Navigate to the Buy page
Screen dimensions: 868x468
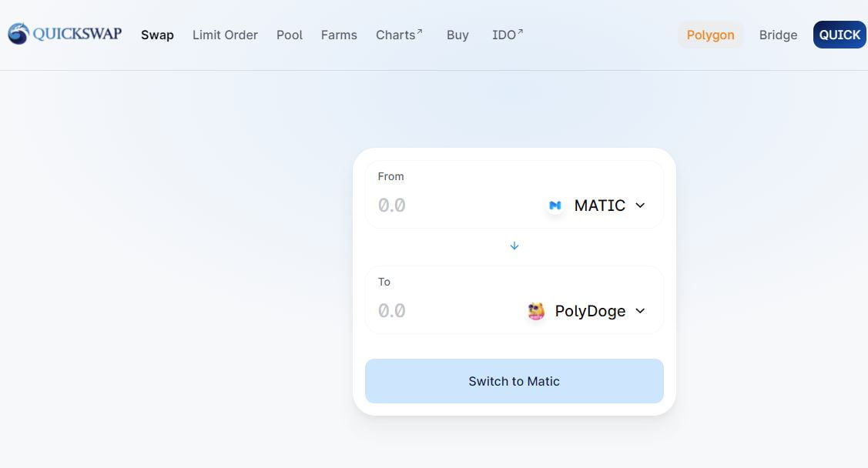coord(457,35)
